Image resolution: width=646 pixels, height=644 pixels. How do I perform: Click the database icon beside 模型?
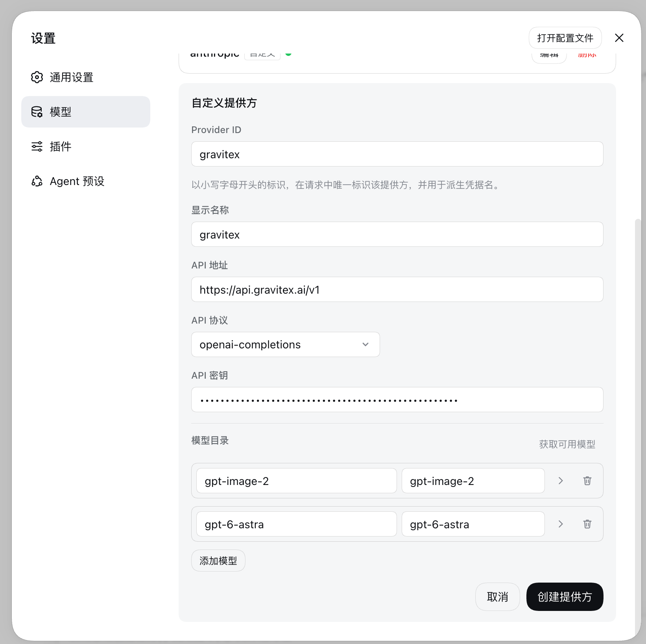(37, 112)
